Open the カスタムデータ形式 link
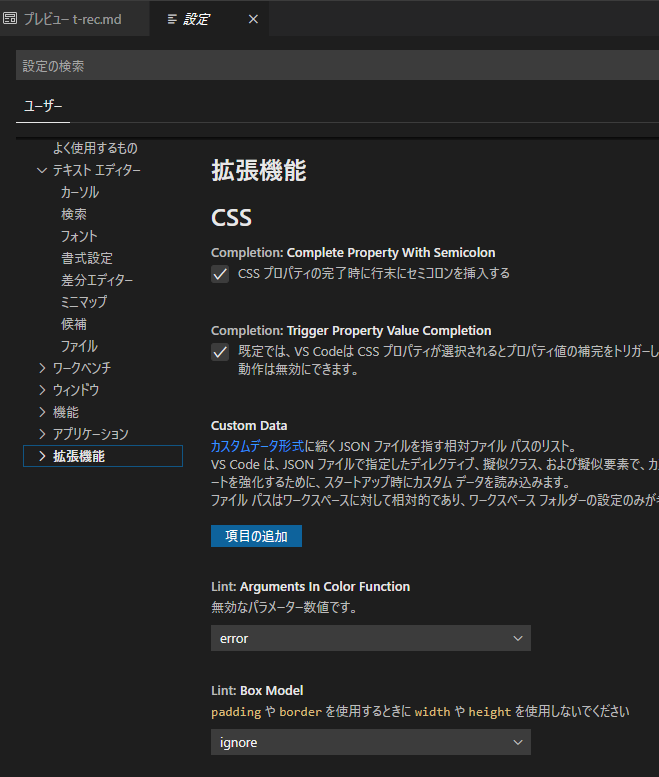The height and width of the screenshot is (777, 659). 257,446
